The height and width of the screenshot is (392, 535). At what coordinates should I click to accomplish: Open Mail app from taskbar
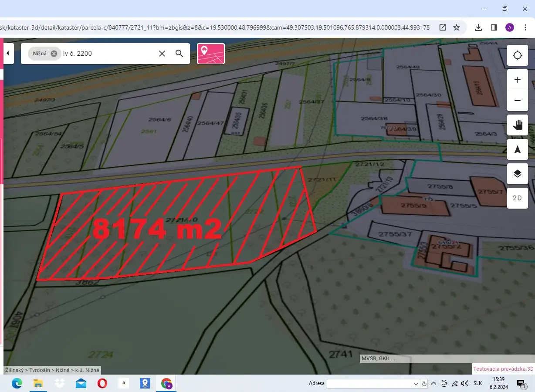click(81, 383)
